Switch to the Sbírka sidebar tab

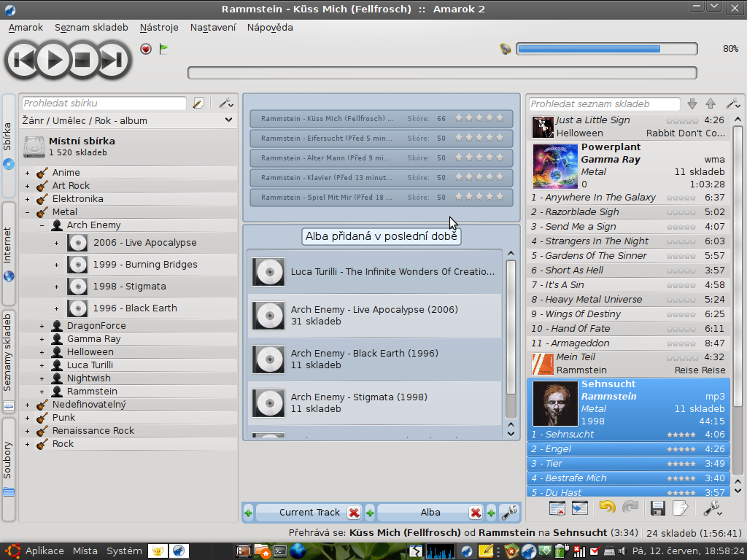9,145
